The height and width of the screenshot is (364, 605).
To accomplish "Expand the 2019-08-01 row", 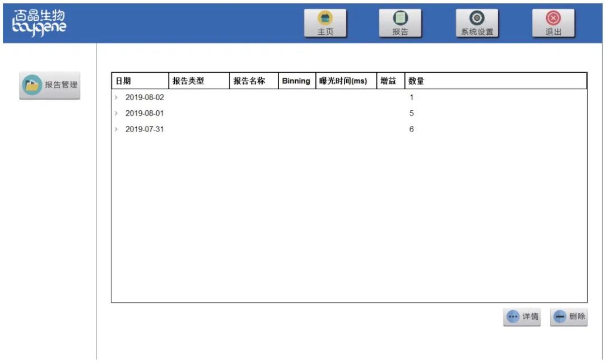I will pyautogui.click(x=116, y=113).
